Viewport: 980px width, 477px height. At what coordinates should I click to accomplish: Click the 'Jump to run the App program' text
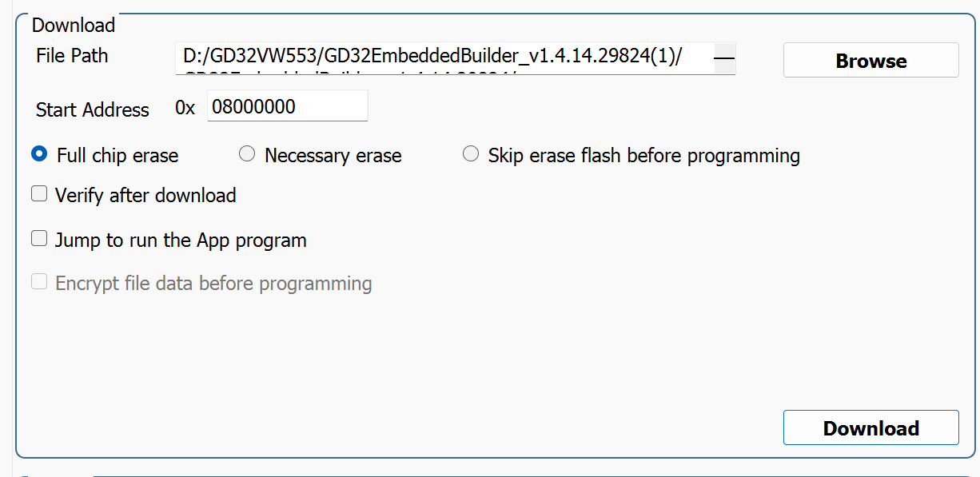181,240
